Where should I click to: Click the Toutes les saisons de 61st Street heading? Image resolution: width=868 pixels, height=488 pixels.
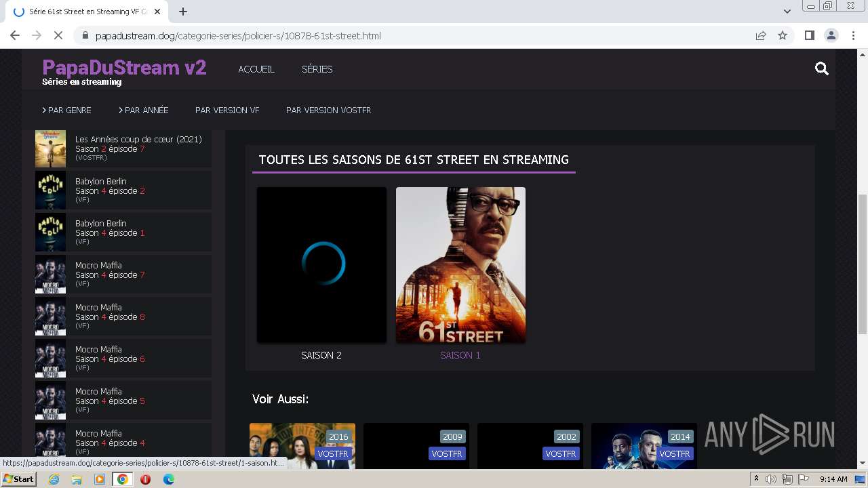click(x=414, y=160)
